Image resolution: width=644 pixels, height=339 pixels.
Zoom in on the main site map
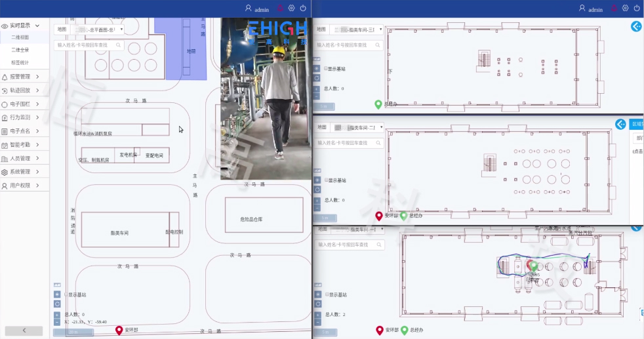point(57,315)
